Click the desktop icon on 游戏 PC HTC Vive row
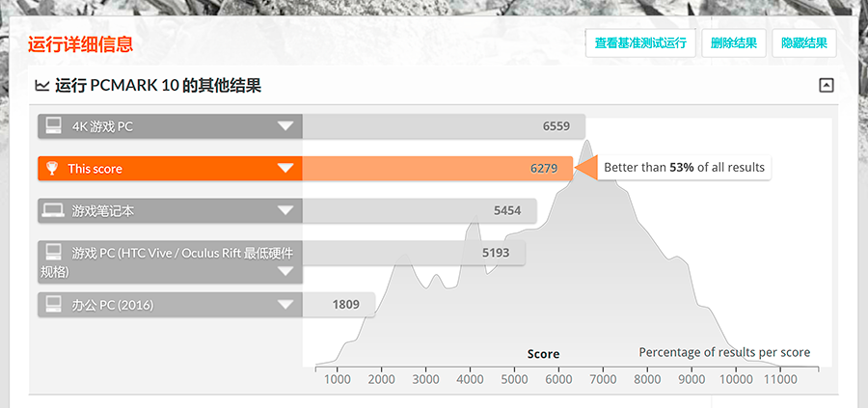 tap(53, 253)
